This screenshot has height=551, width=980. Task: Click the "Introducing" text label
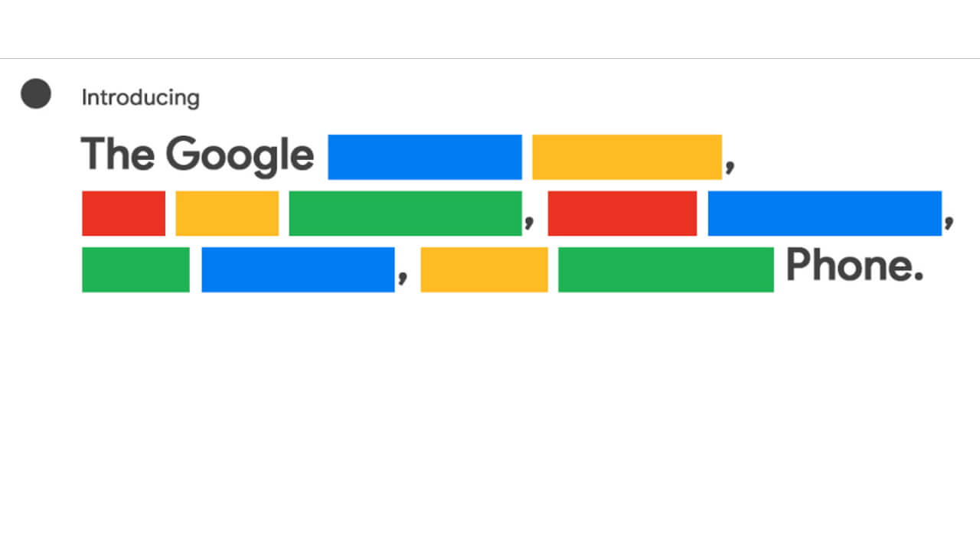[x=140, y=98]
